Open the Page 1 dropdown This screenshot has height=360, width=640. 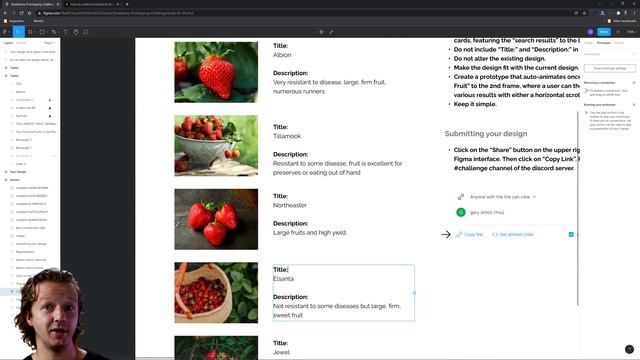(x=49, y=43)
